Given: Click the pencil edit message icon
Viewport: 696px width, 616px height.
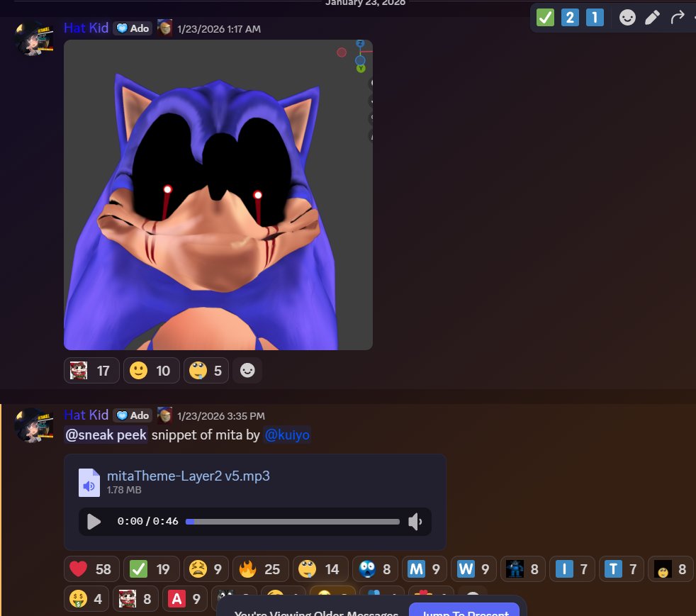Looking at the screenshot, I should pyautogui.click(x=652, y=18).
